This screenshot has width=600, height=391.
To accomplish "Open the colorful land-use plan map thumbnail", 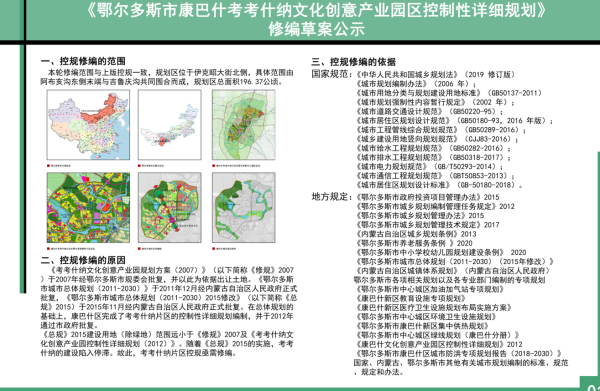I will click(x=88, y=207).
